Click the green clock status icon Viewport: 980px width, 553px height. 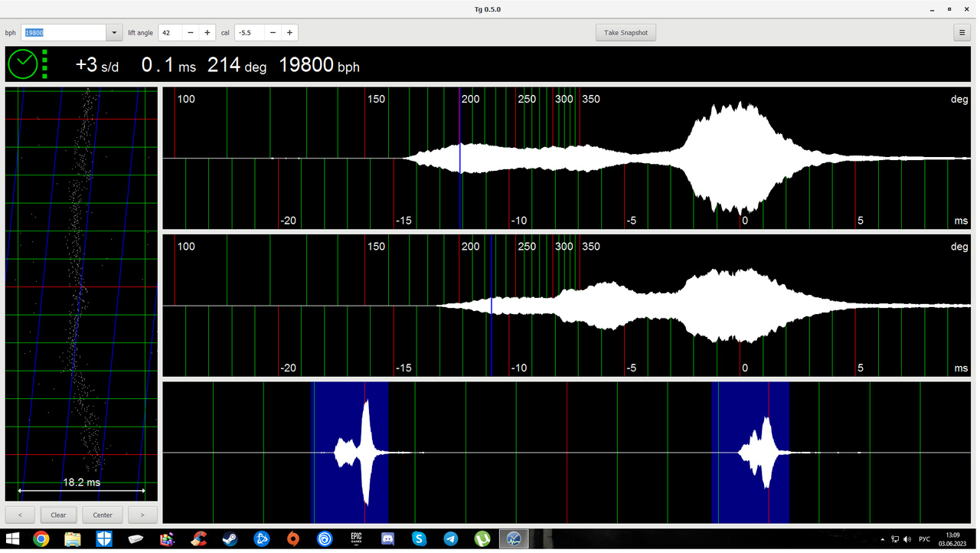22,64
